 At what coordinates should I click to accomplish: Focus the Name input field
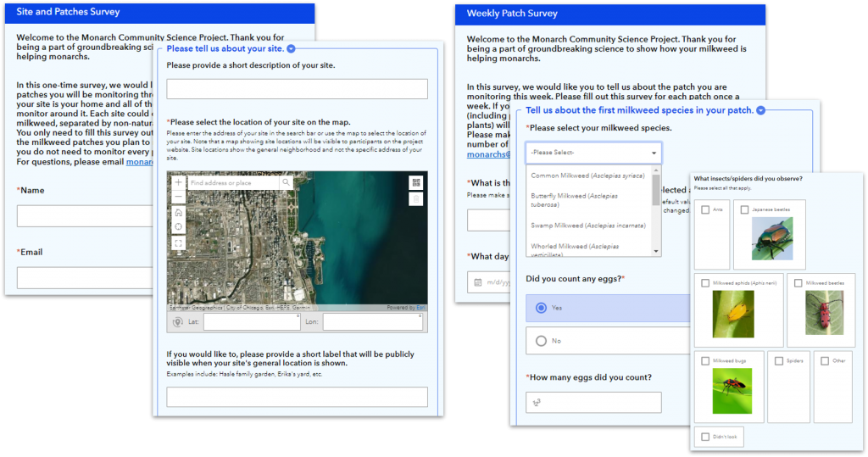coord(85,216)
